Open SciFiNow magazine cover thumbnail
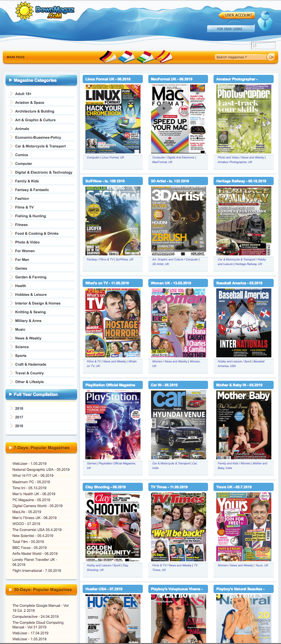281x644 pixels. [x=113, y=221]
